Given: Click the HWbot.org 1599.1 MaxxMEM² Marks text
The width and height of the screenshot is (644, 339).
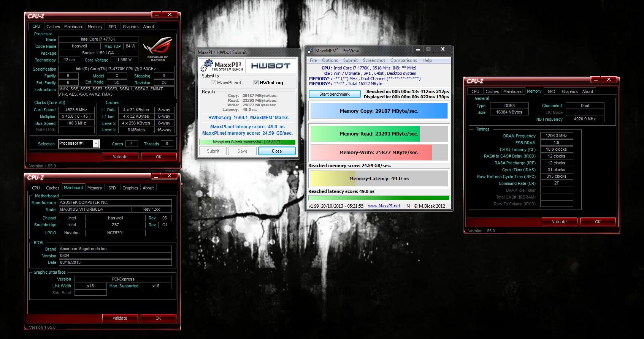Looking at the screenshot, I should [x=248, y=118].
